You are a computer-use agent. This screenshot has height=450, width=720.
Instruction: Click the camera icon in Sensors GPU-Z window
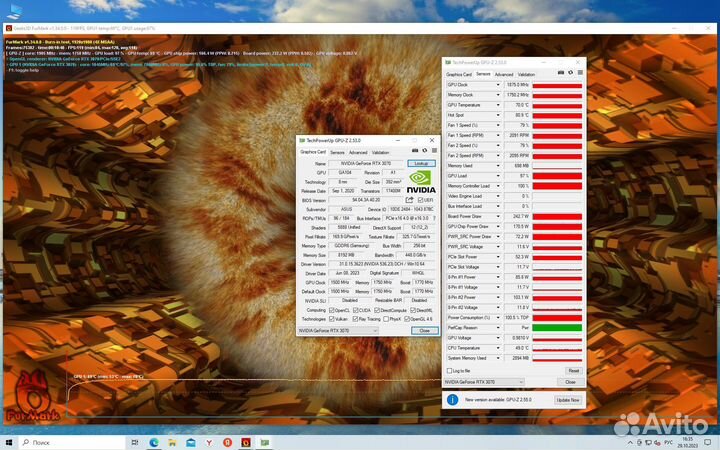(x=561, y=73)
